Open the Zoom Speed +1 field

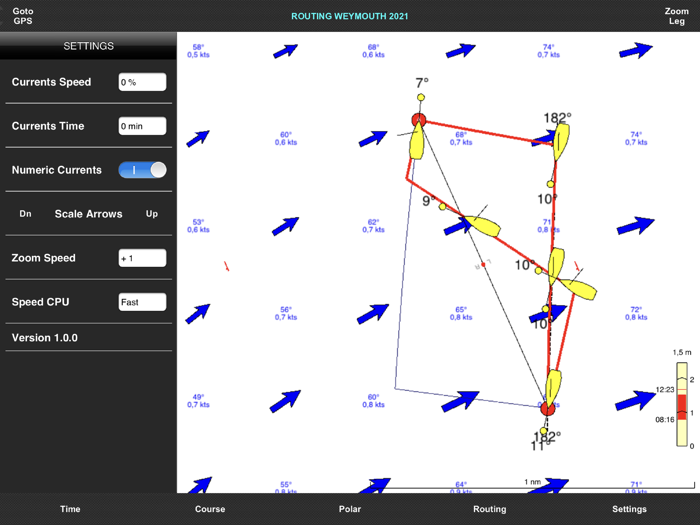(x=142, y=258)
